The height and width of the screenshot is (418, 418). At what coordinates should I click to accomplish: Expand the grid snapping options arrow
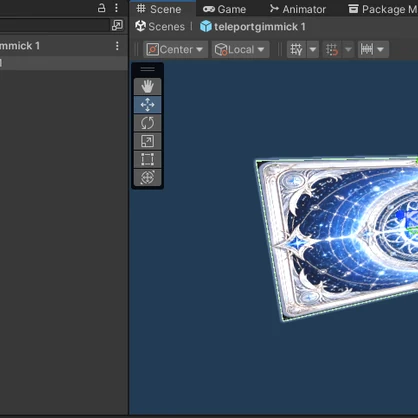point(313,50)
